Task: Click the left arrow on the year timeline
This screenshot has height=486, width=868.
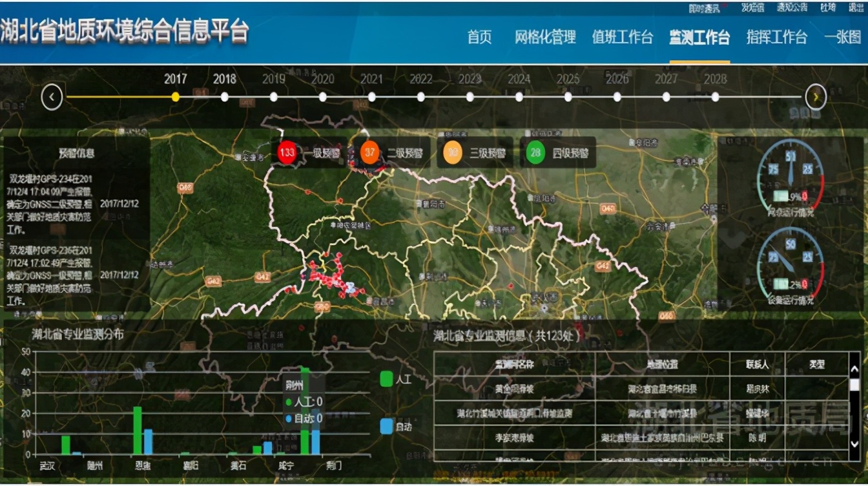Action: (x=52, y=96)
